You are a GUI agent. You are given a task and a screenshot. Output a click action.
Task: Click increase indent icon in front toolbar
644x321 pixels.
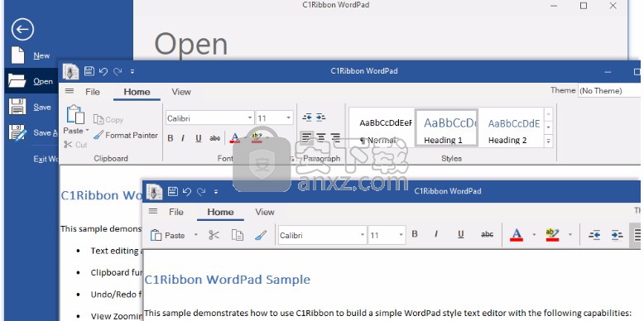tap(617, 235)
